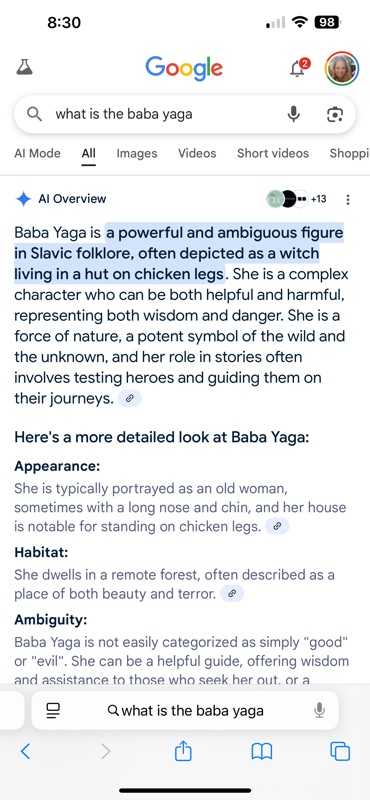370x800 pixels.
Task: Open Search Labs flask icon
Action: coord(24,67)
